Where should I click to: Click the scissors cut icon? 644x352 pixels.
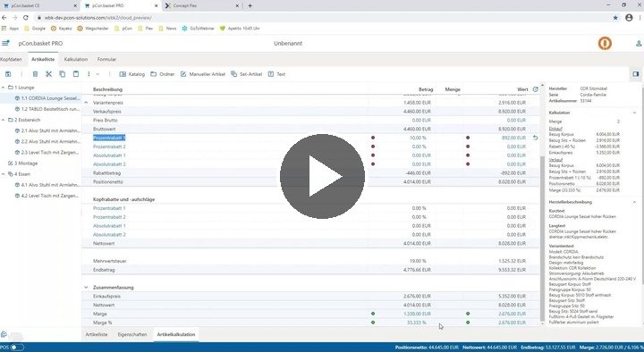(48, 74)
